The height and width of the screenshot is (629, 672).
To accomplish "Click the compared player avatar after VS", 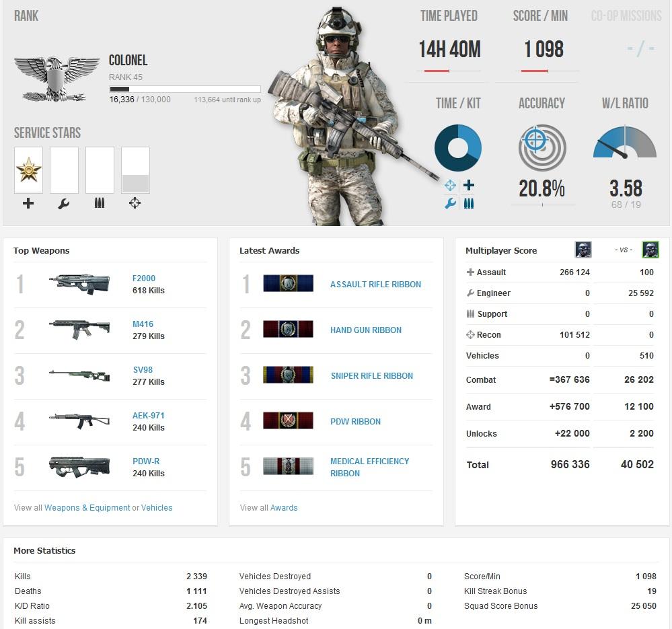I will (650, 250).
